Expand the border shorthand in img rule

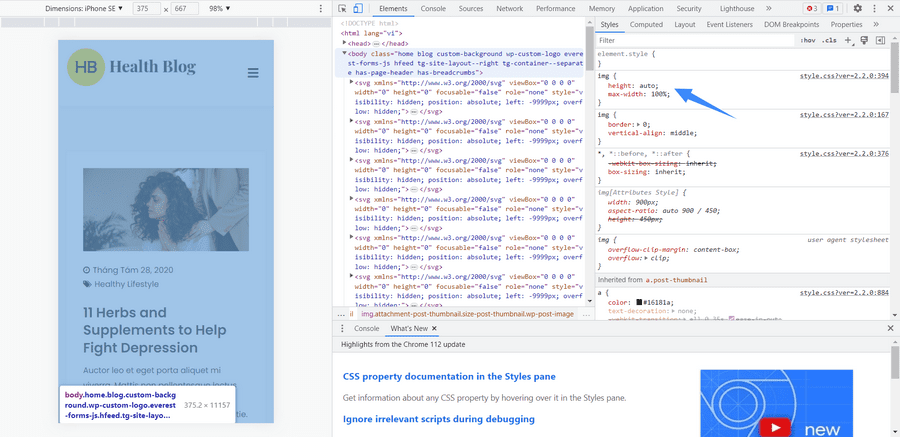(639, 124)
